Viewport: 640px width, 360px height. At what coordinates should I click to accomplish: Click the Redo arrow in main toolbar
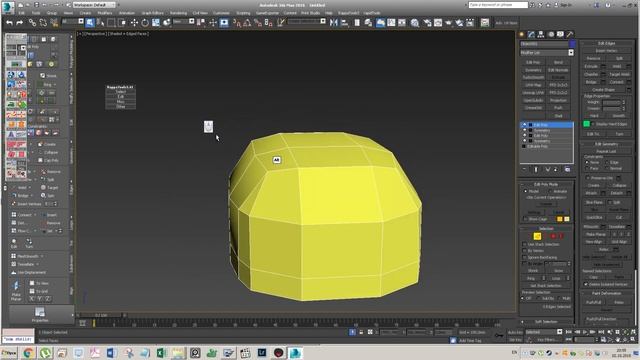click(19, 23)
